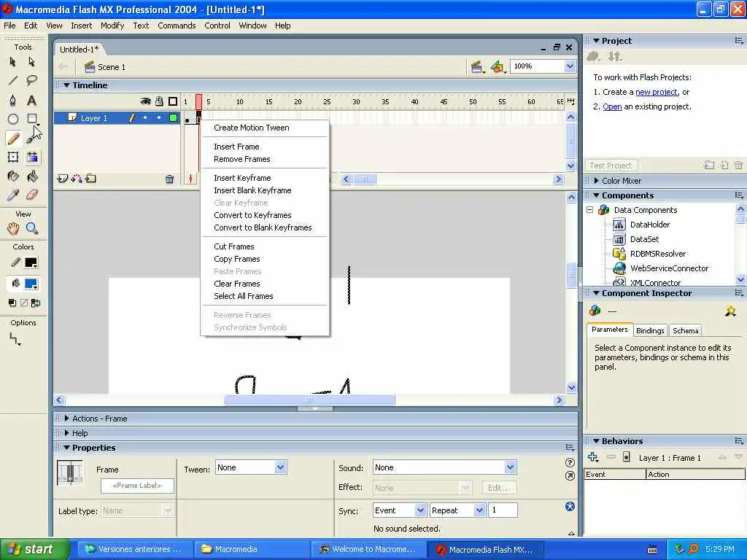Select the Rectangle tool
This screenshot has width=747, height=560.
click(31, 119)
